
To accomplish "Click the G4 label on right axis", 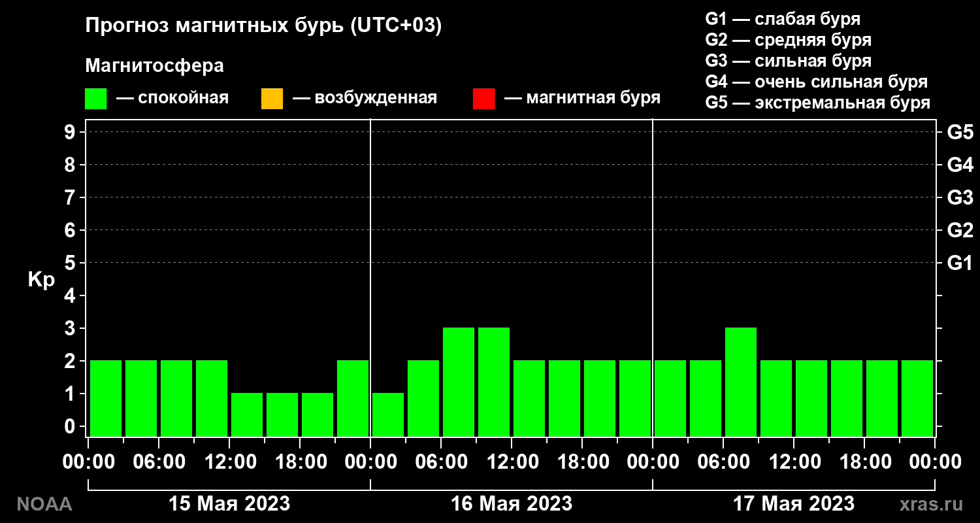I will coord(960,165).
